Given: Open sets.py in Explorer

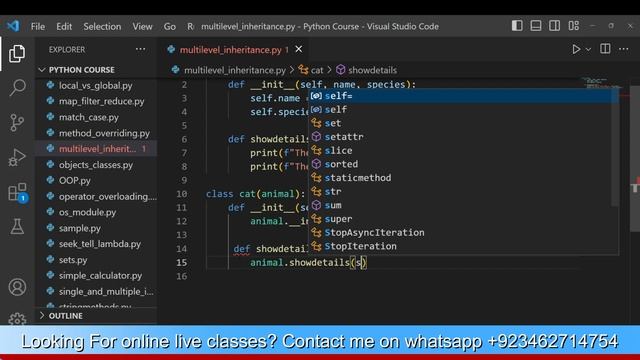Looking at the screenshot, I should point(96,260).
